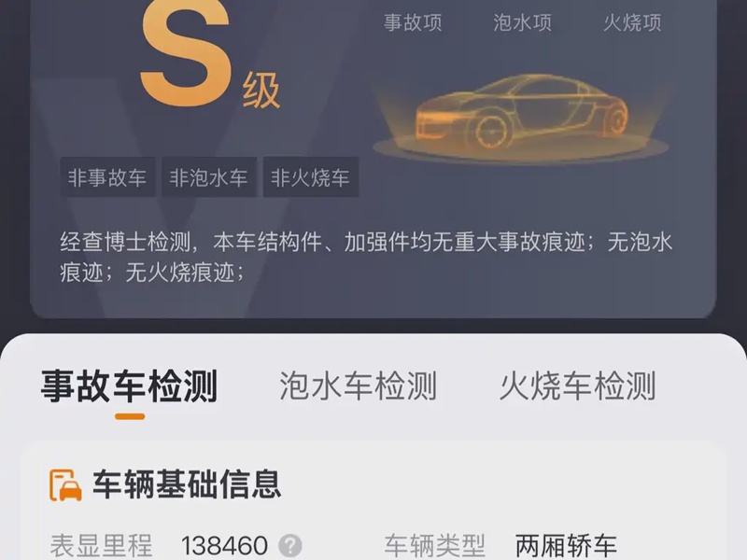Tap the 非事故车 tag

coord(107,177)
